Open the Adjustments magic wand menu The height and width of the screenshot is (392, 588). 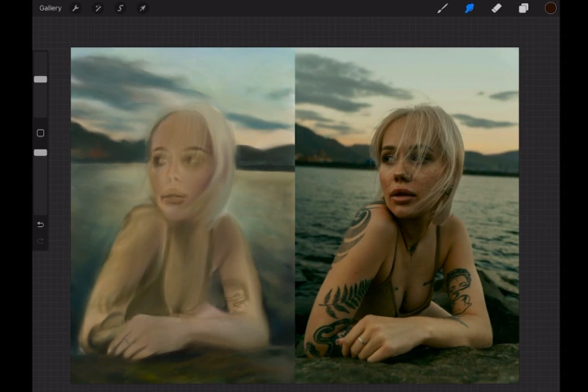[x=98, y=8]
